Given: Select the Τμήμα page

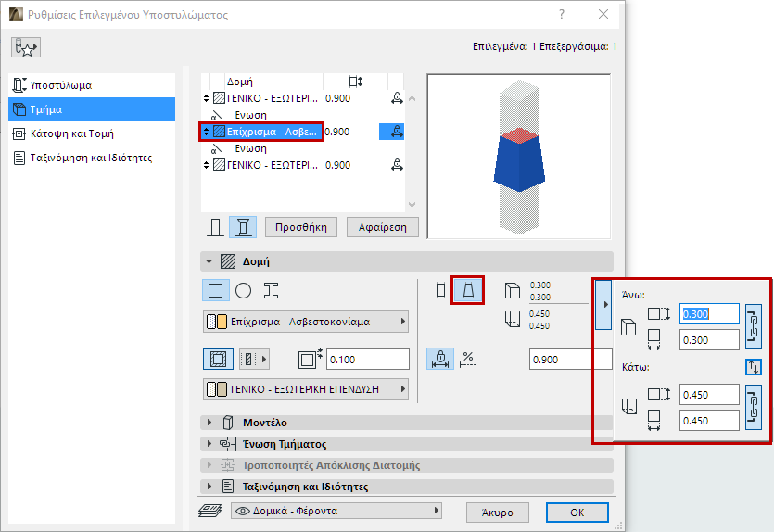Looking at the screenshot, I should 92,109.
